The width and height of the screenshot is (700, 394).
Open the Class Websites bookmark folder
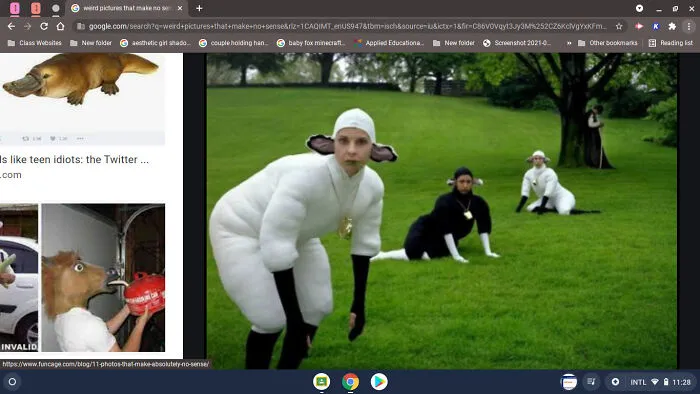(35, 43)
